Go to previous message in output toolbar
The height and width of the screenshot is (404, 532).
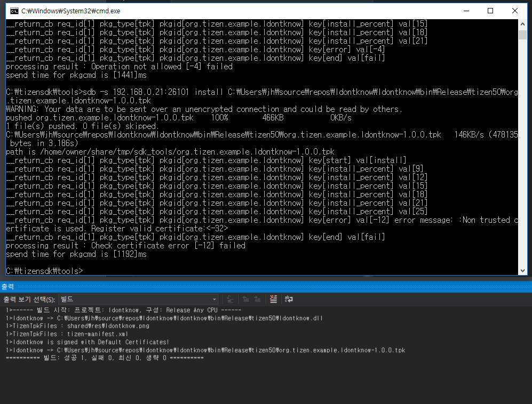(x=247, y=300)
